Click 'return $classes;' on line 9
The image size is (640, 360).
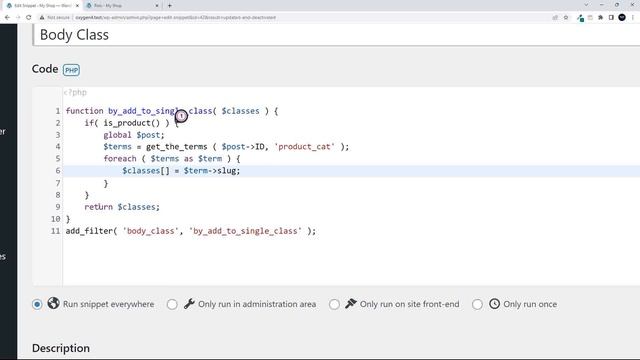click(122, 207)
